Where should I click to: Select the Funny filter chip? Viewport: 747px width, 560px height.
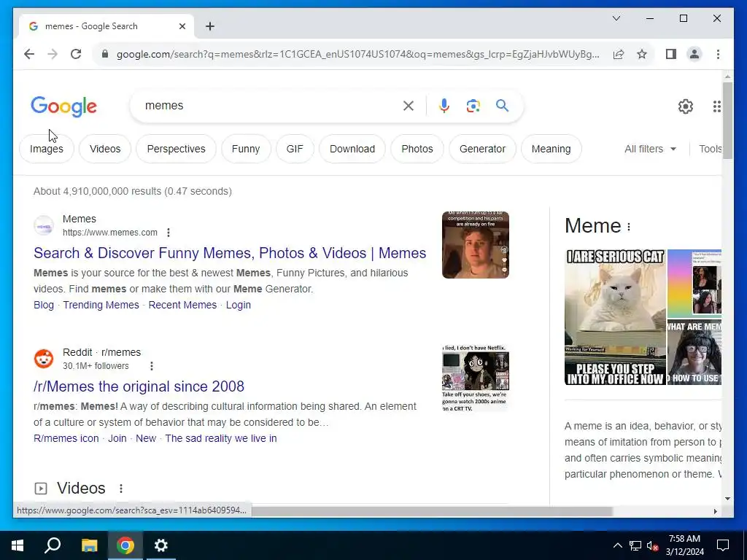[x=246, y=149]
